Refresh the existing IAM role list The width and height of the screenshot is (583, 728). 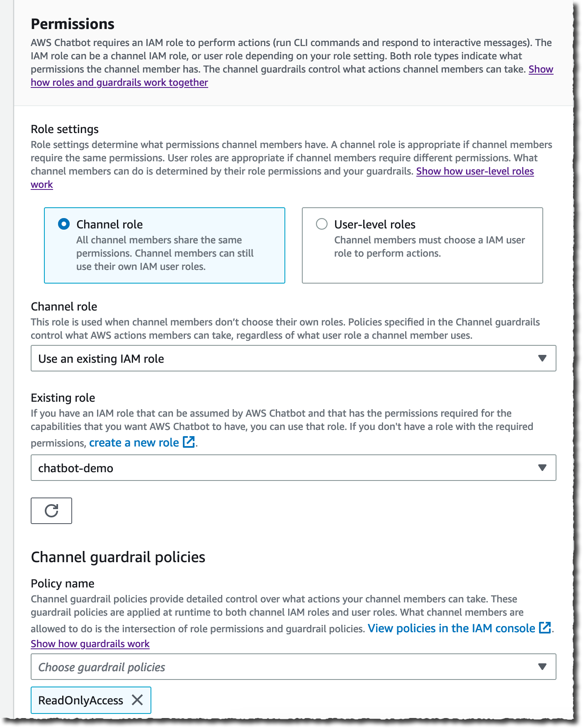click(x=51, y=511)
